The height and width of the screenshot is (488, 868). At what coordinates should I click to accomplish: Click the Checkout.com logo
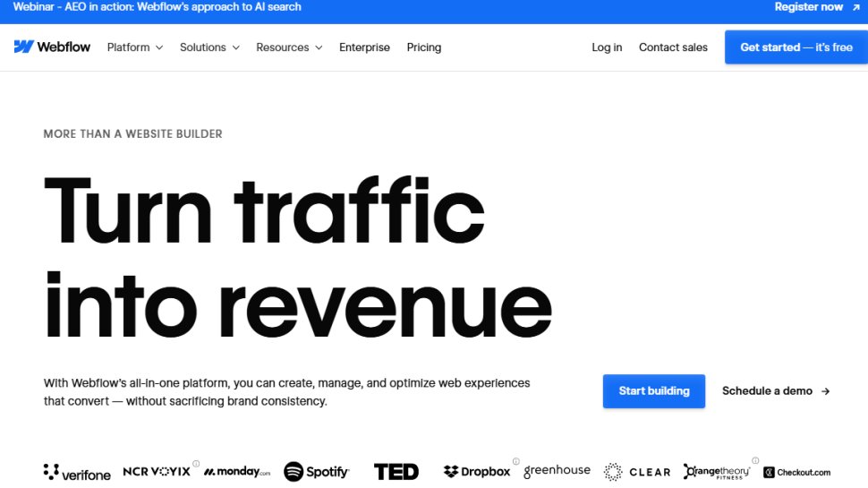pyautogui.click(x=796, y=472)
